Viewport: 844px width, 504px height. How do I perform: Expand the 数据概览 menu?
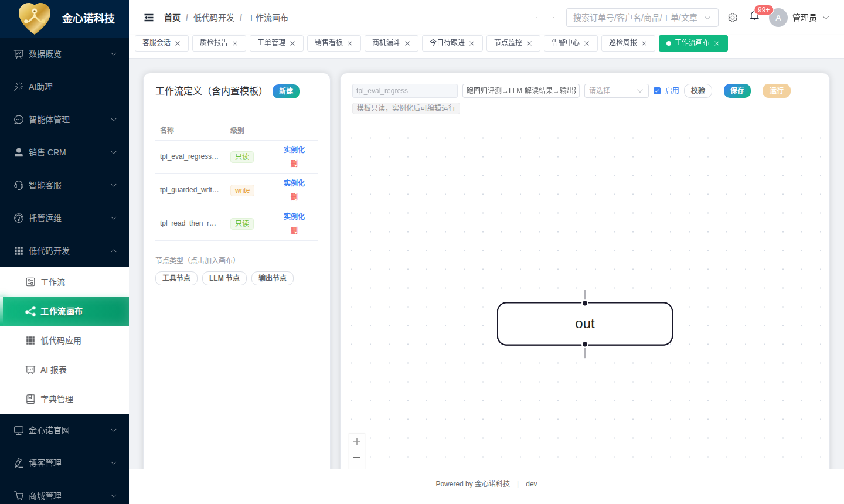click(64, 54)
